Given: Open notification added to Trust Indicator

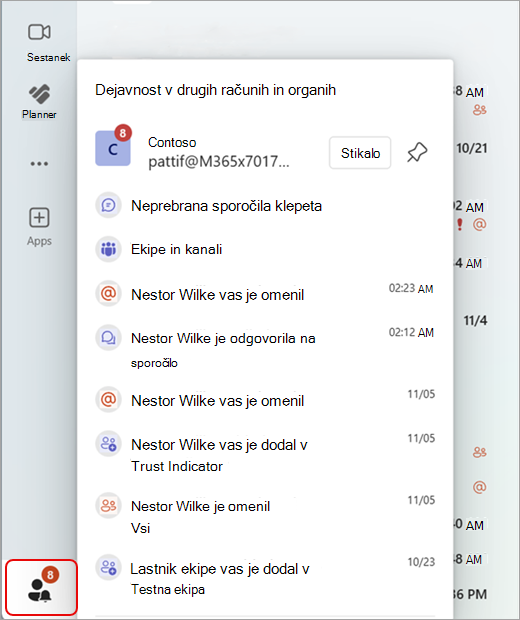Looking at the screenshot, I should point(265,454).
